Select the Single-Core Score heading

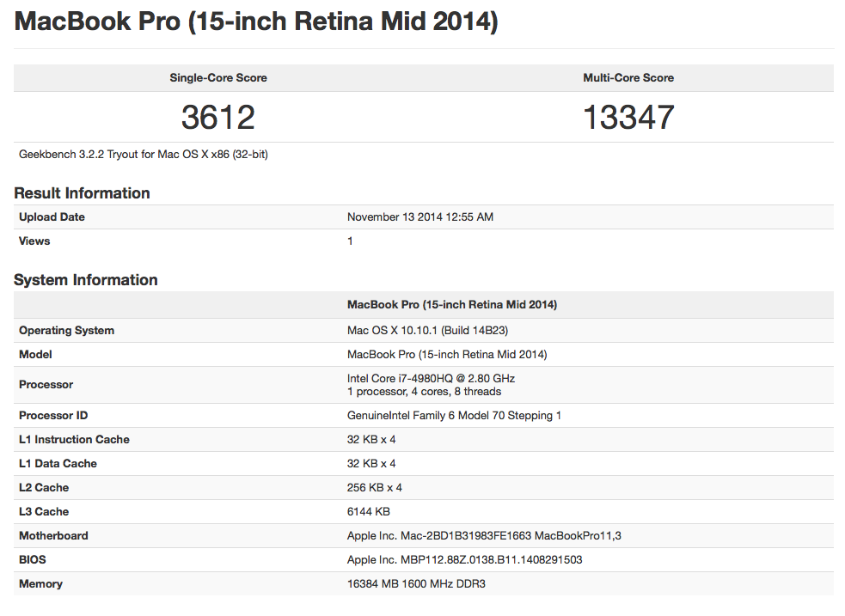click(x=218, y=77)
